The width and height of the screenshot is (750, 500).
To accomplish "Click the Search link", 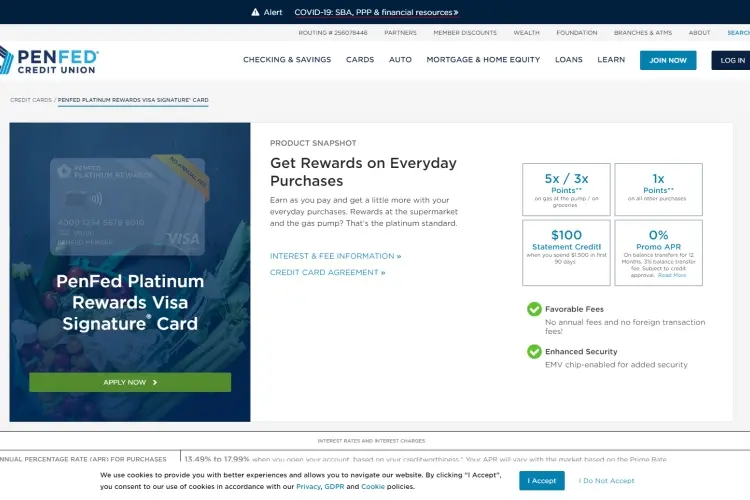I will click(x=739, y=33).
